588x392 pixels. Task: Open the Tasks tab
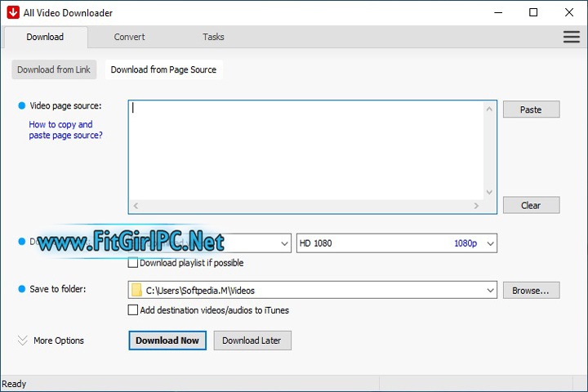[x=213, y=37]
